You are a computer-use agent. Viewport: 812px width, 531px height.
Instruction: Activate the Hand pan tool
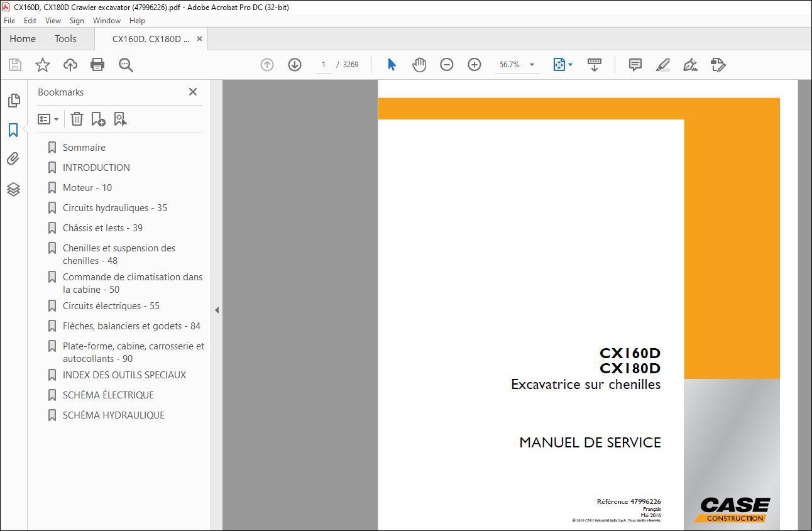pyautogui.click(x=419, y=65)
